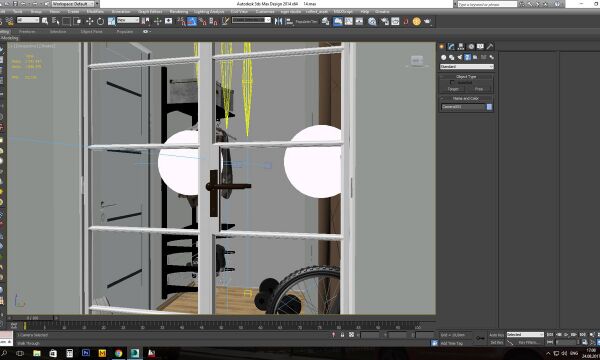Open the Rendered Frame Window icon

tap(395, 21)
